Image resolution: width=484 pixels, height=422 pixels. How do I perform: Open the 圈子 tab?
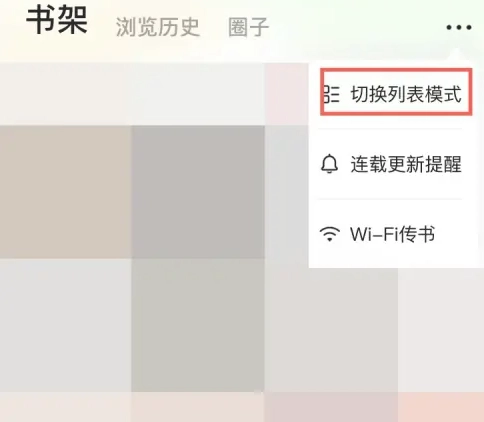click(x=248, y=27)
